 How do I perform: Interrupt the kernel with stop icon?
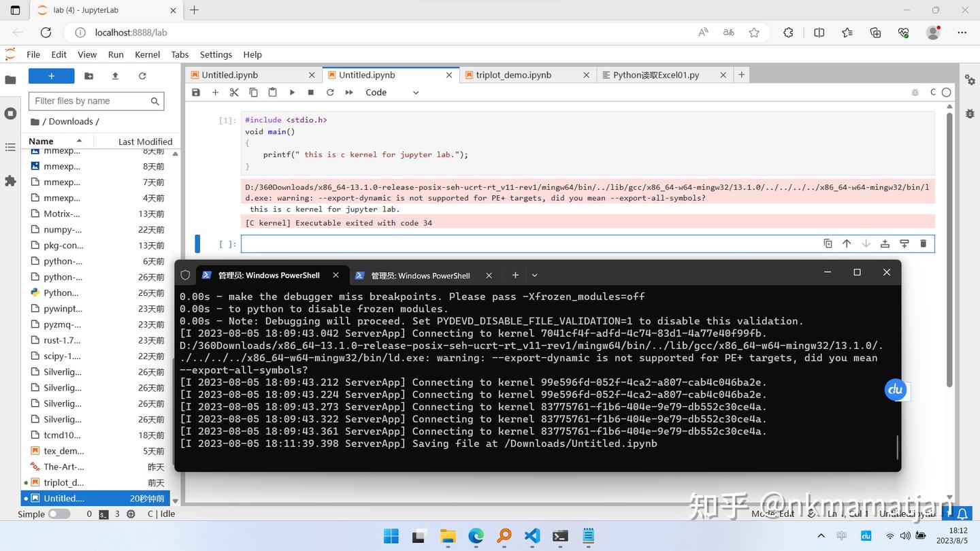point(310,92)
